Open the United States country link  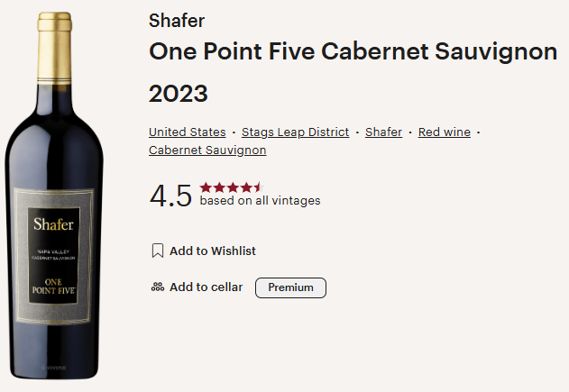point(188,132)
